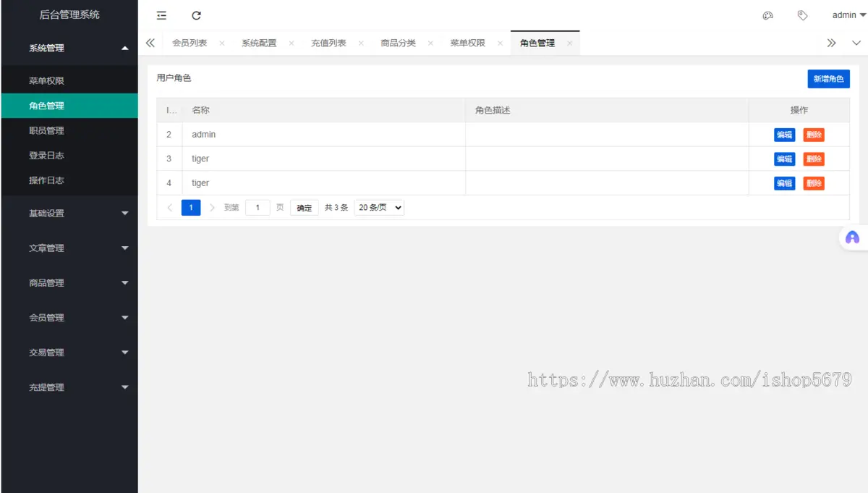Open 登录日志 in the sidebar
The height and width of the screenshot is (493, 868).
point(69,156)
